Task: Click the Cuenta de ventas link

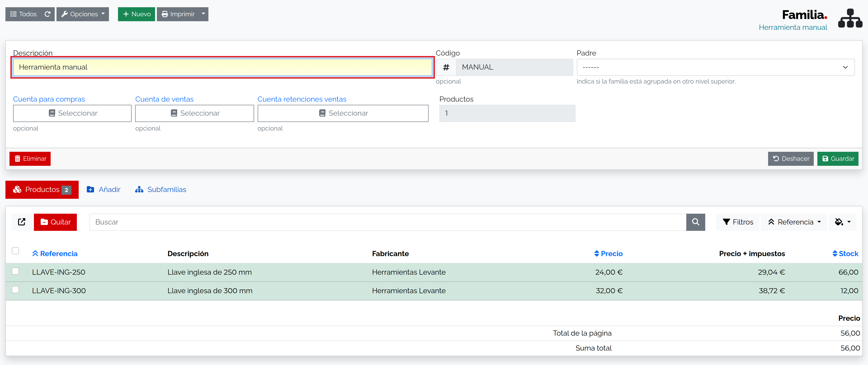Action: pyautogui.click(x=164, y=99)
